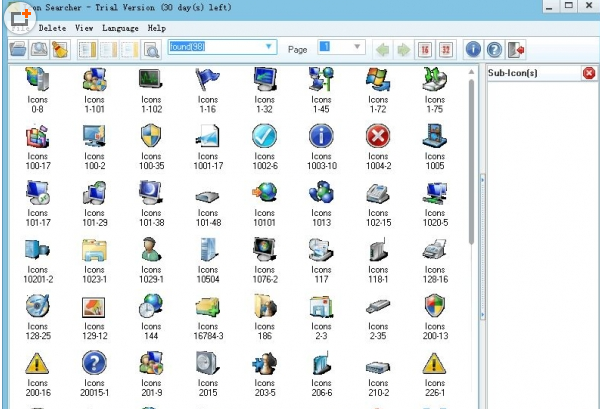Open the Language menu
This screenshot has height=409, width=600.
click(x=120, y=28)
